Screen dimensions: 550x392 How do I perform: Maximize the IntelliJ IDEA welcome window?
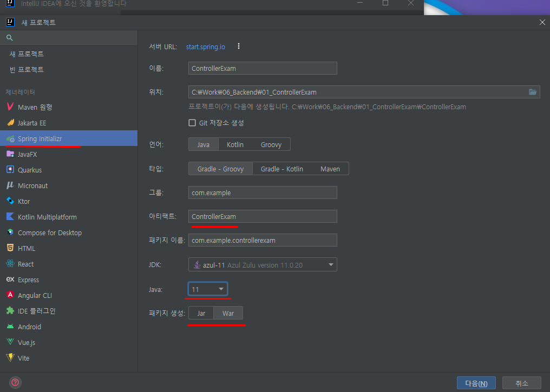(x=385, y=3)
